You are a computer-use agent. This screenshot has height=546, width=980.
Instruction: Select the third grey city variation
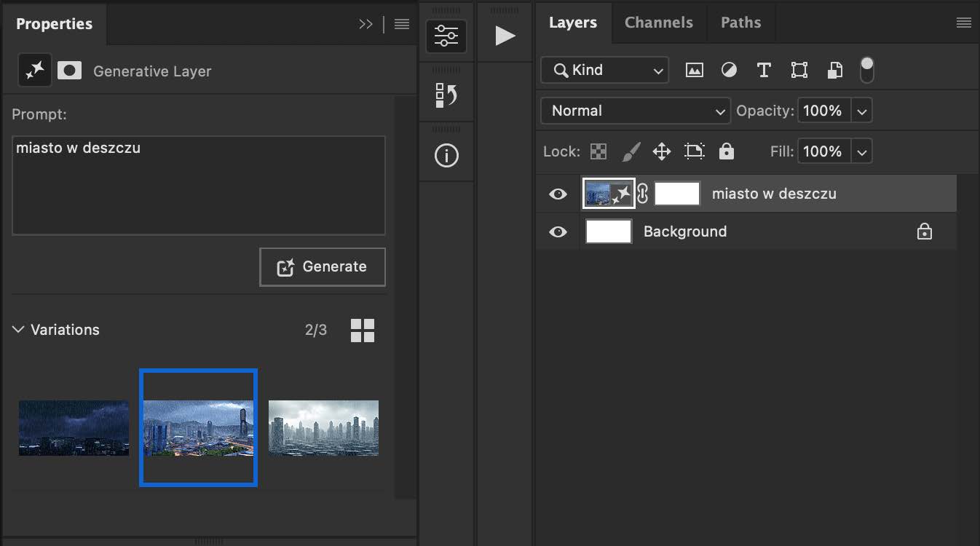pos(323,427)
